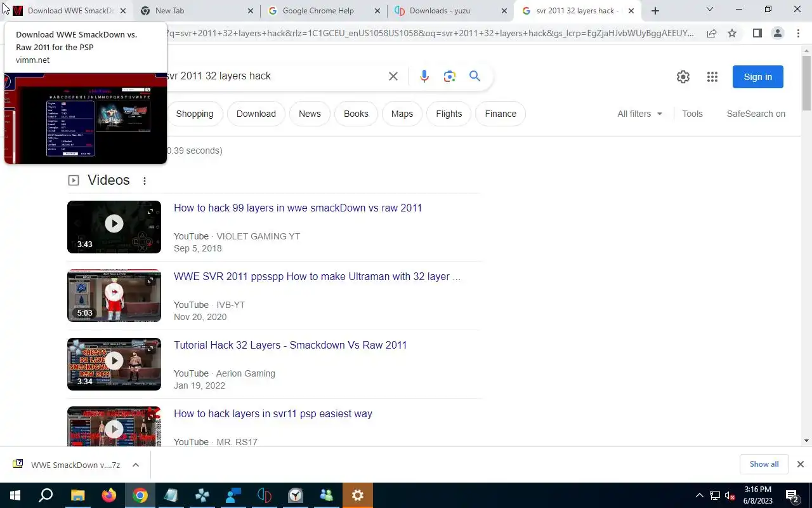Open the clock app taskbar icon

[x=296, y=495]
